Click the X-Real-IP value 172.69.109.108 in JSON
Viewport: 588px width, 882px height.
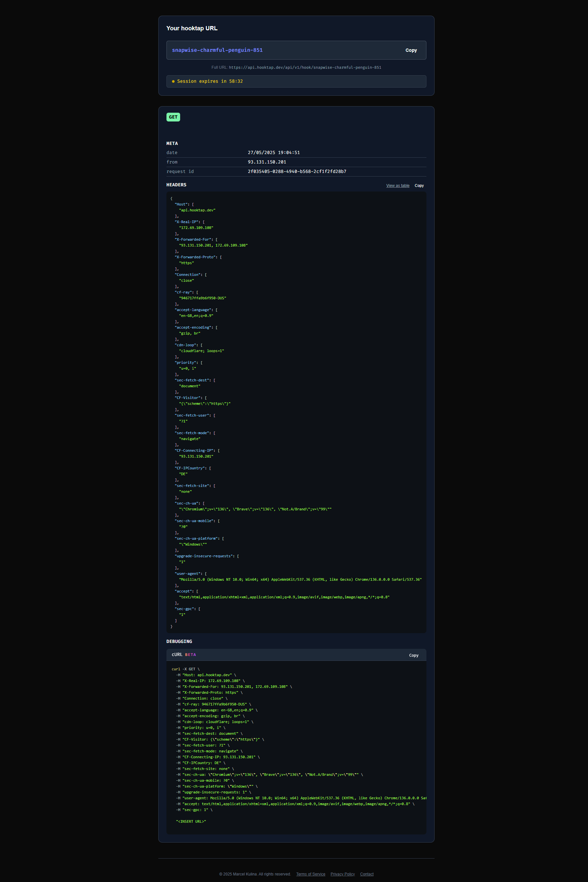click(x=196, y=228)
